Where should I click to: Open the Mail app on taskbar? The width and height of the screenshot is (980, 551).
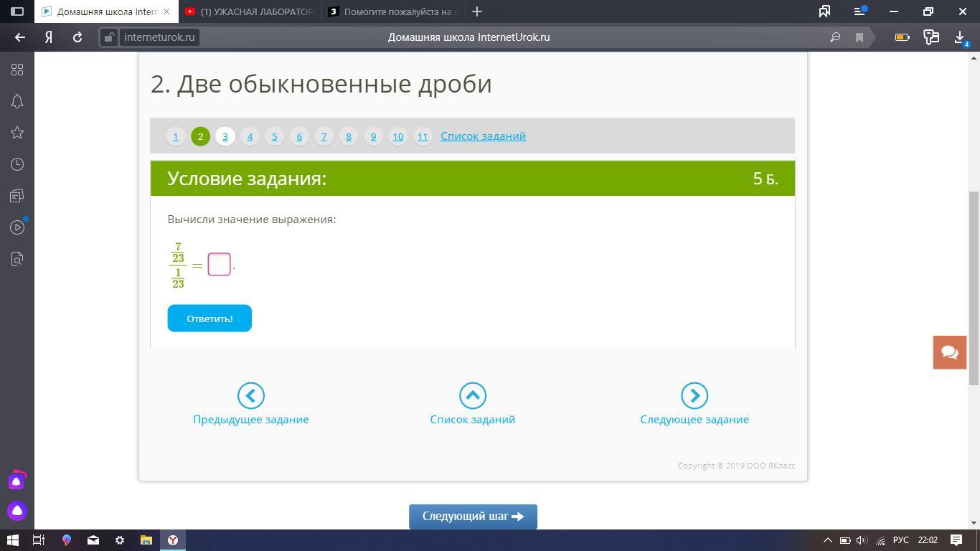click(x=93, y=540)
